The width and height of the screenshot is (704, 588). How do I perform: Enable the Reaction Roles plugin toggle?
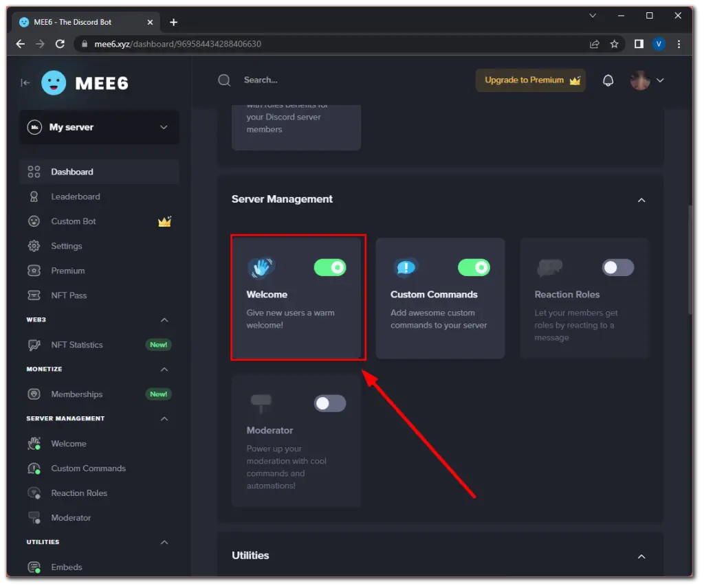coord(617,267)
